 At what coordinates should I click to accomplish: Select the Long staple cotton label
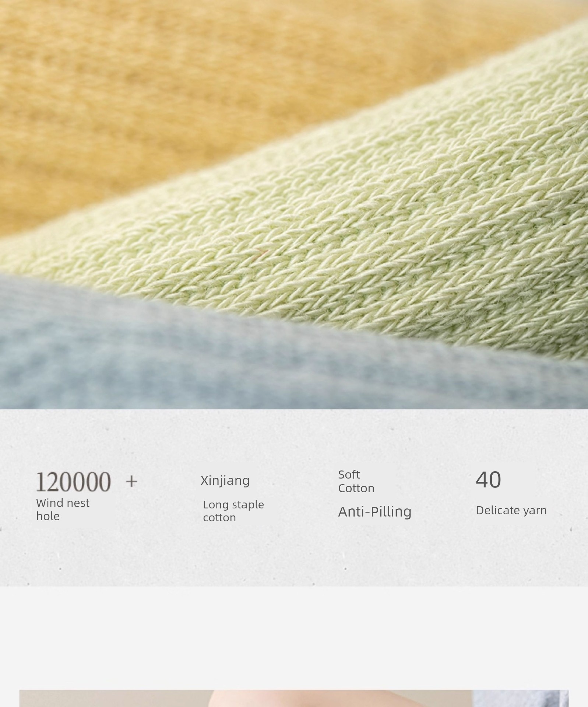point(233,511)
